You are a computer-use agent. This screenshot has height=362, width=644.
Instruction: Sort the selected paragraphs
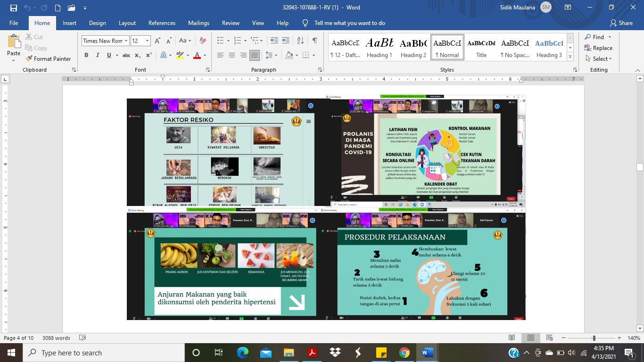coord(301,41)
